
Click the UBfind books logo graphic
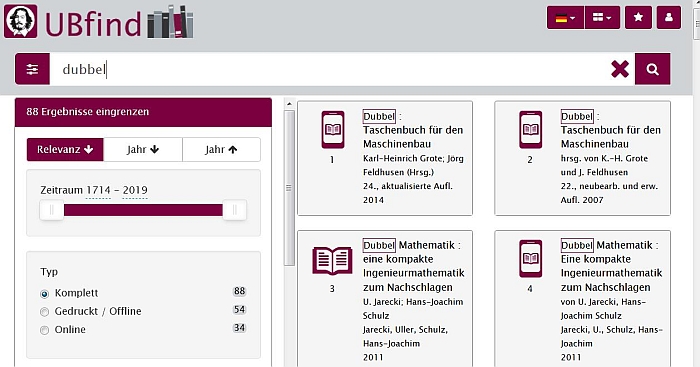(x=170, y=22)
